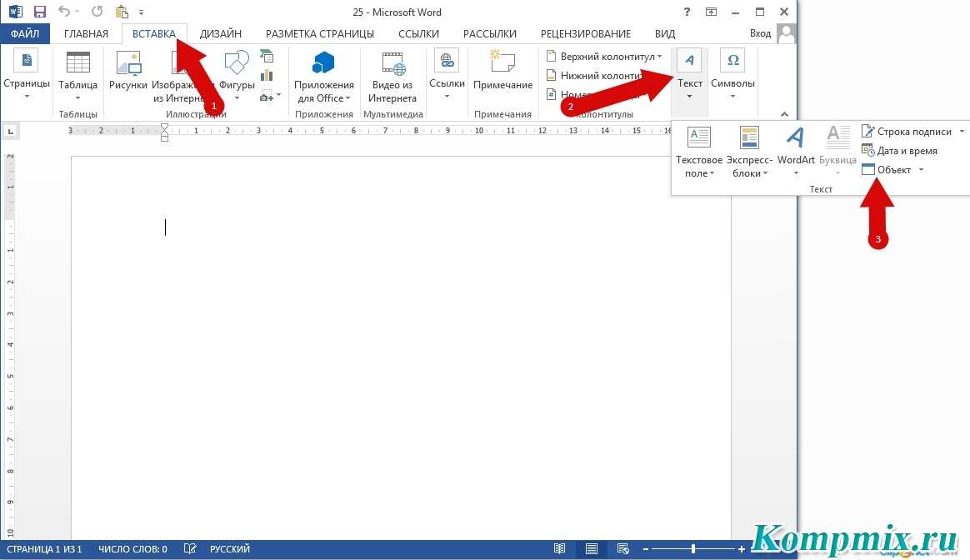Open the Символы symbols button

732,74
